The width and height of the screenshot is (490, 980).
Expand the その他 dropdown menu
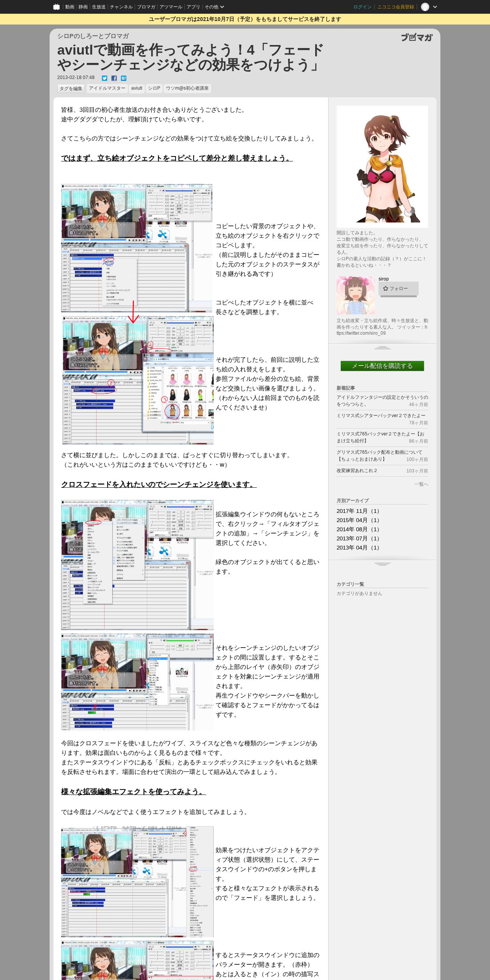(214, 7)
